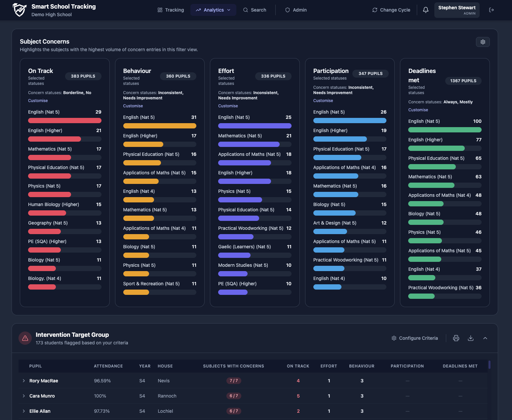Download the Intervention Target Group data
Image resolution: width=512 pixels, height=420 pixels.
(x=471, y=338)
